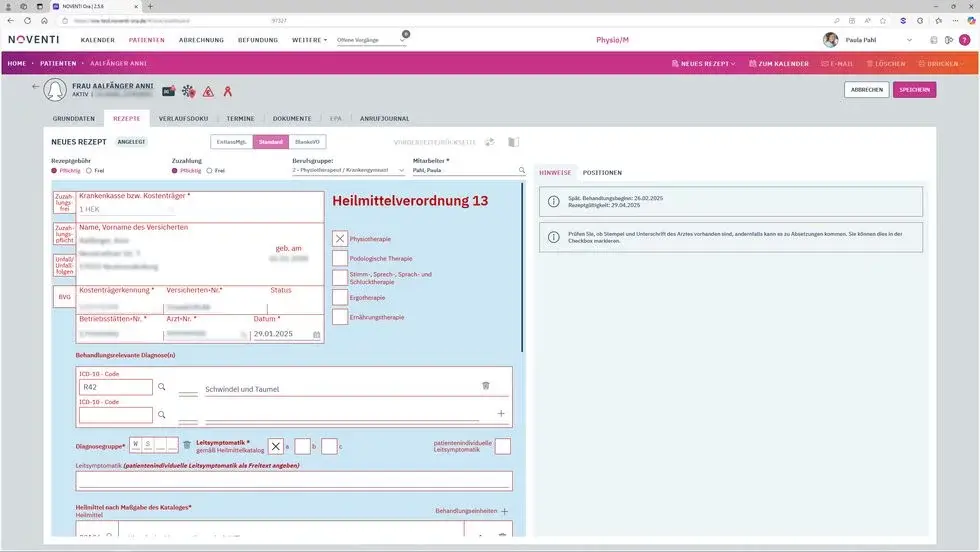Search ICD-10 code for R42 entry
The width and height of the screenshot is (980, 552).
[x=161, y=386]
